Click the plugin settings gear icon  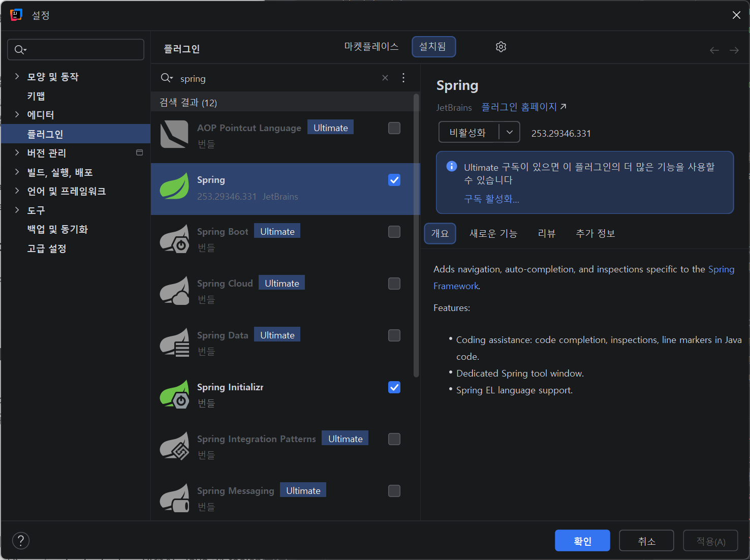tap(501, 47)
